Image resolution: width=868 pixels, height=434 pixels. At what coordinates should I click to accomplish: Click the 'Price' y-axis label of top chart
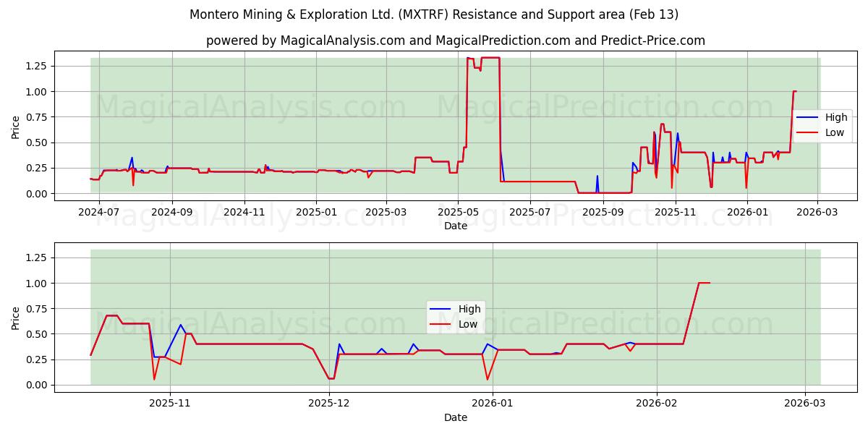[x=16, y=126]
